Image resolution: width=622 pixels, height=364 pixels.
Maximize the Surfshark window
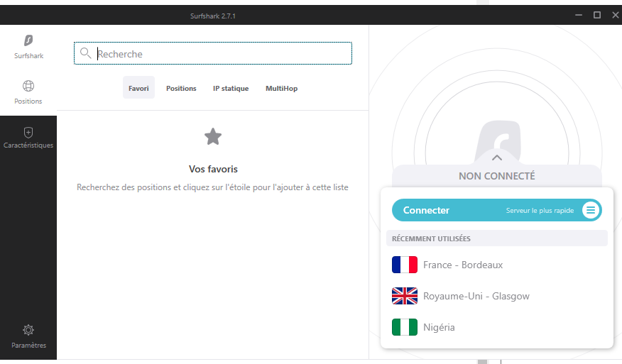[x=597, y=15]
